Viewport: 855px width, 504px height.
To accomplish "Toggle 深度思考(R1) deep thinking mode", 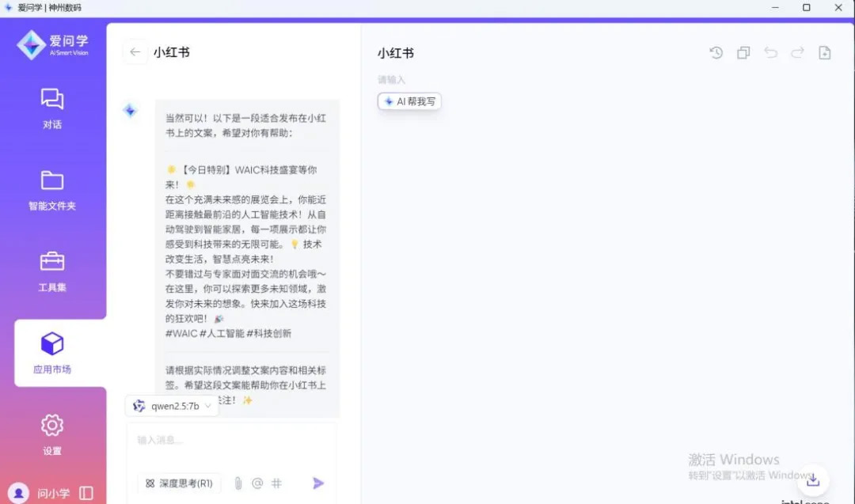I will point(179,483).
